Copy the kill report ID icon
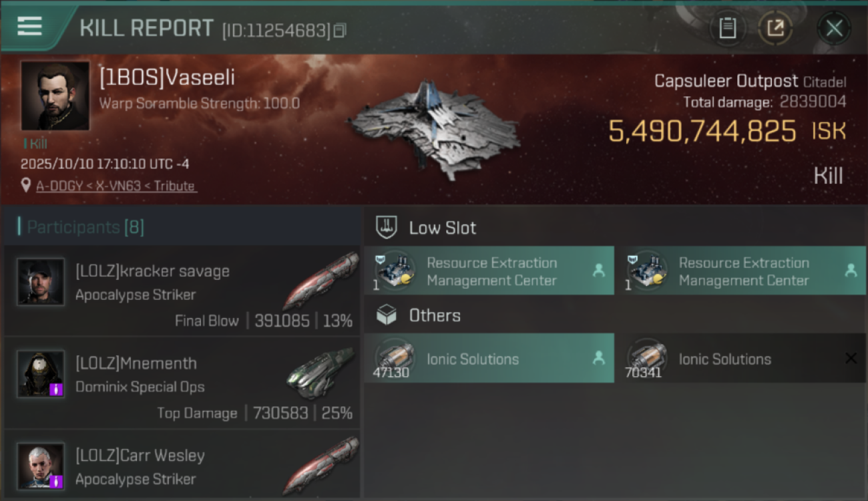 [x=340, y=31]
